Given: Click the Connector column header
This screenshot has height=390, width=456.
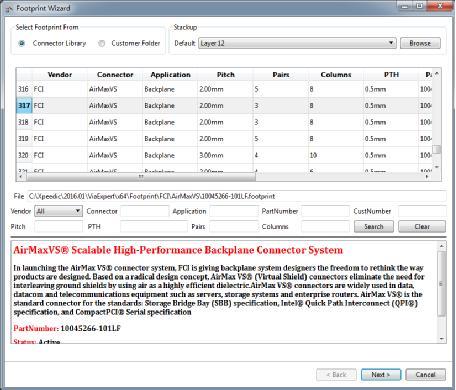Looking at the screenshot, I should 115,75.
